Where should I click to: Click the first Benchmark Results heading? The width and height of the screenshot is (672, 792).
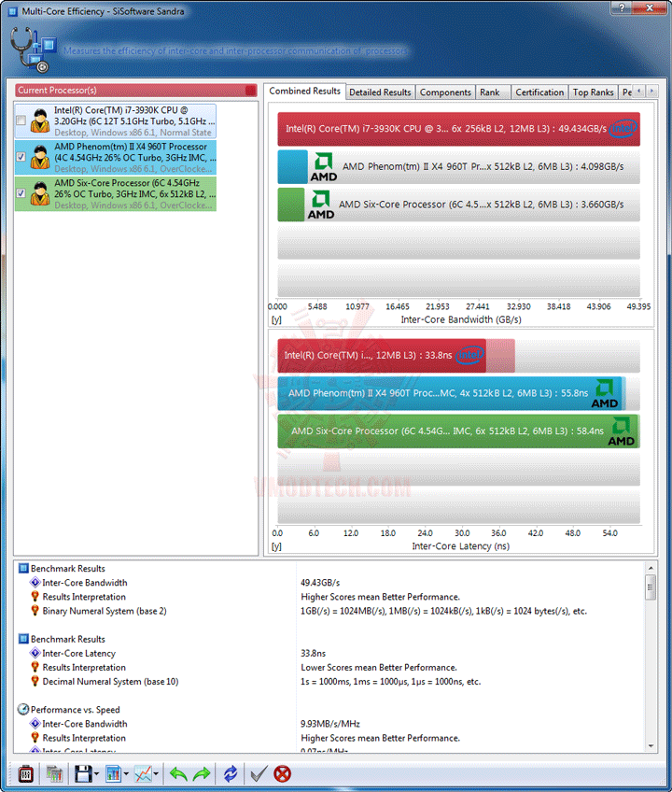tap(67, 569)
